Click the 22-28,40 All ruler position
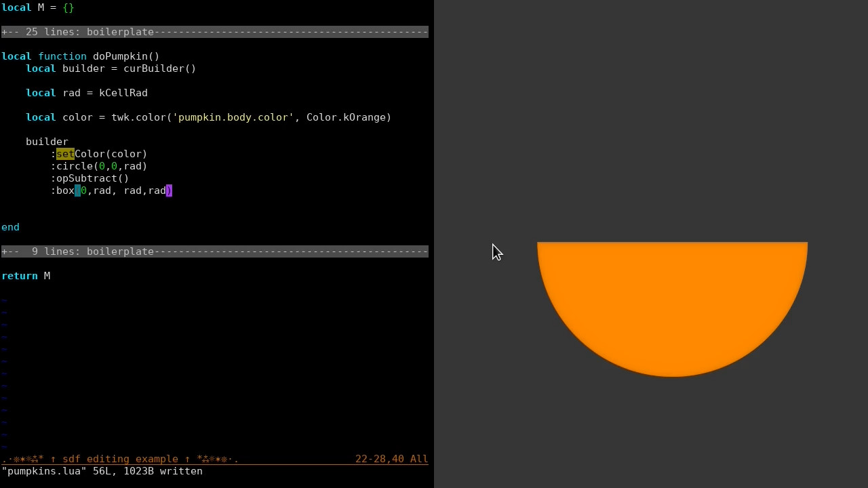Image resolution: width=868 pixels, height=488 pixels. (x=392, y=459)
